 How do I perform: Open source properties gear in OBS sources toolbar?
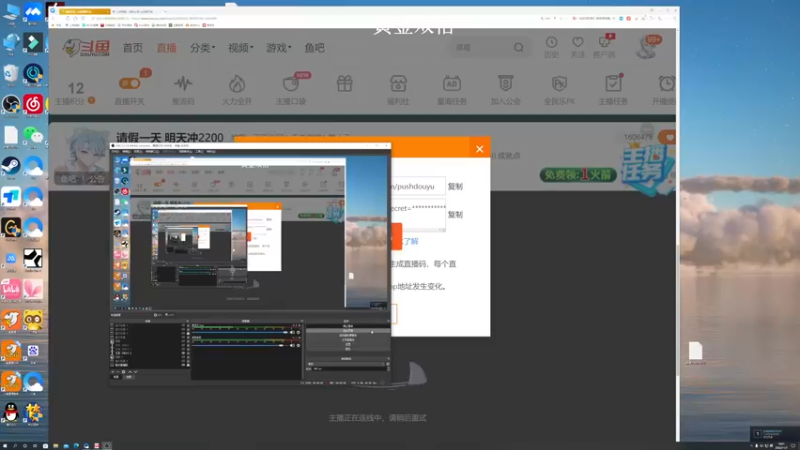tap(123, 372)
